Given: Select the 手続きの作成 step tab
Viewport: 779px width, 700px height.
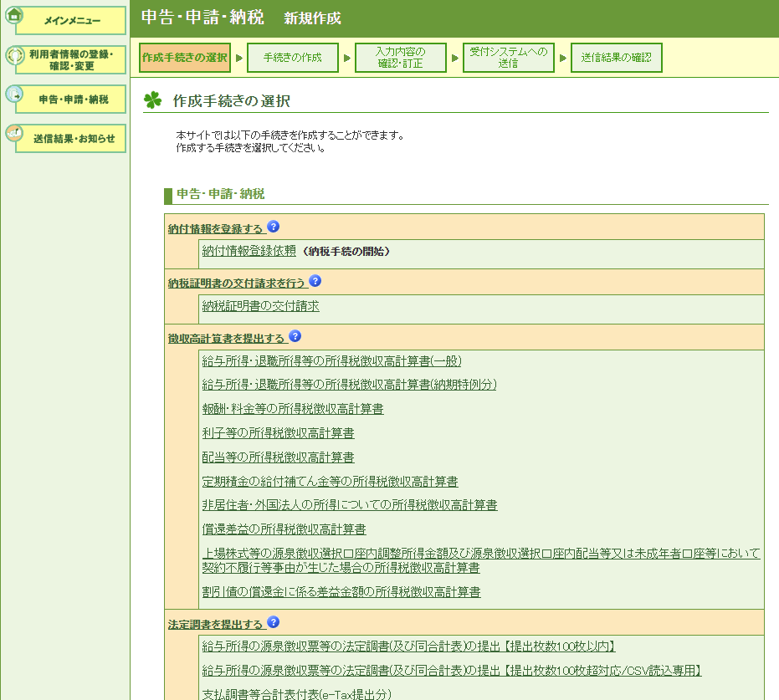Looking at the screenshot, I should tap(293, 58).
